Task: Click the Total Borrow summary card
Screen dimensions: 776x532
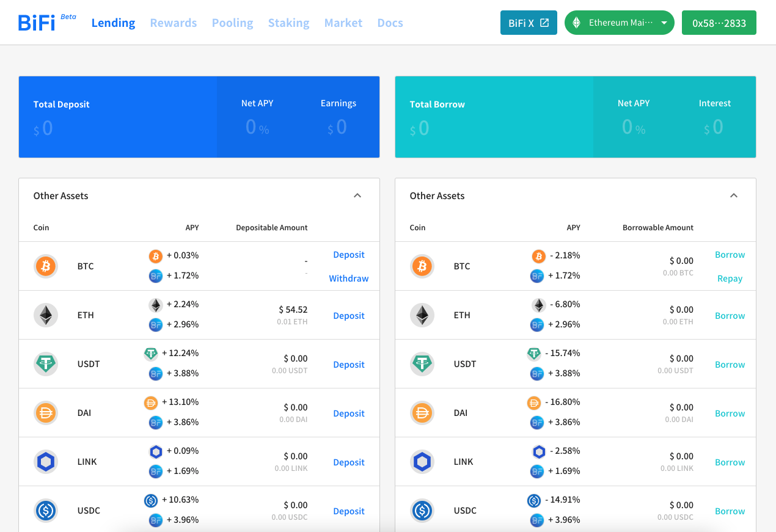Action: tap(576, 117)
